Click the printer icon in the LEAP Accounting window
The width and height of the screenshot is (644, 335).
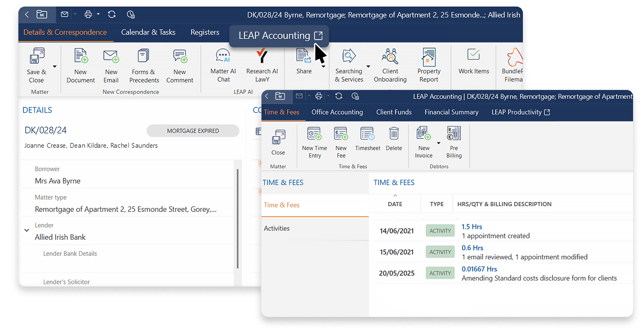pos(319,96)
